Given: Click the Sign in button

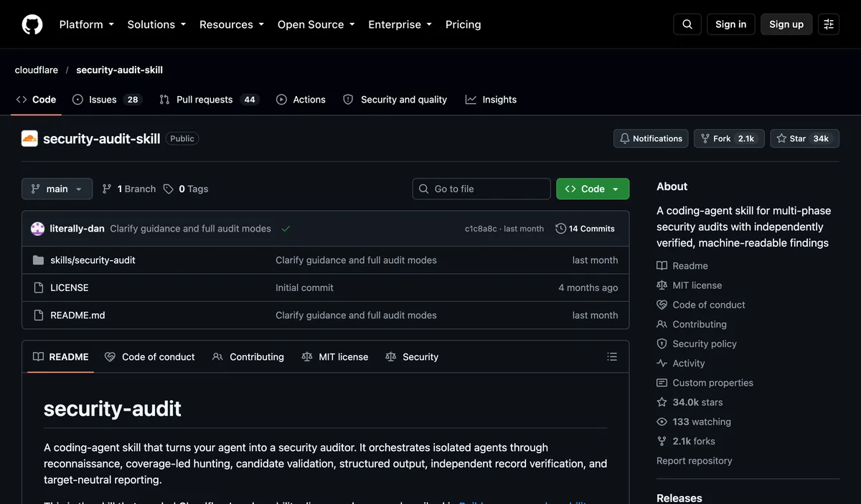Looking at the screenshot, I should 731,24.
